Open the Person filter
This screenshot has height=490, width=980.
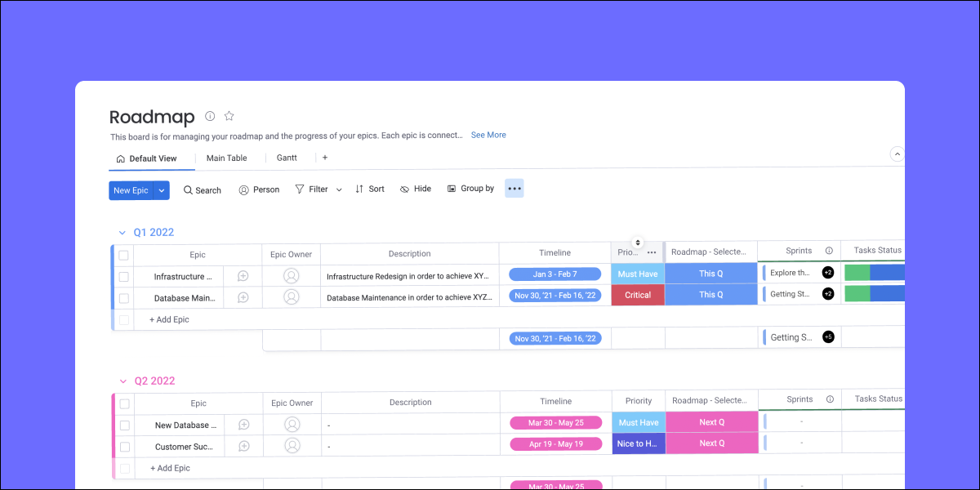[x=258, y=189]
